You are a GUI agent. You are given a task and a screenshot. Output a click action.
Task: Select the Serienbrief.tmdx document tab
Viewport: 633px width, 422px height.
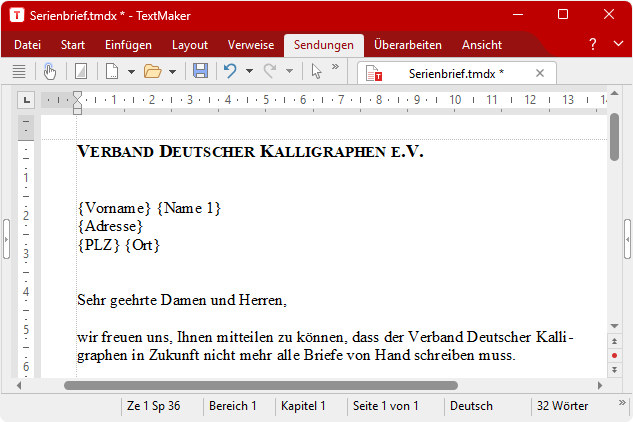[x=456, y=73]
